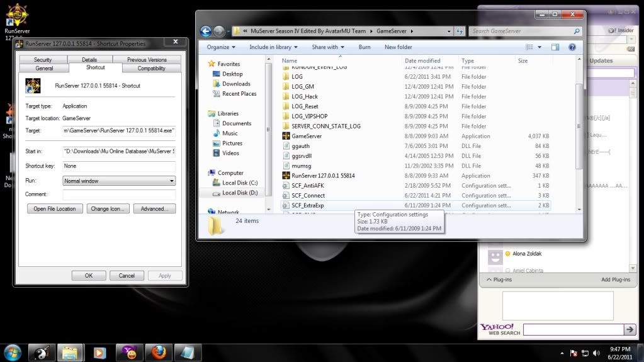Screen dimensions: 644x362
Task: Select the SCF_ExtraExp configuration file
Action: [x=307, y=205]
